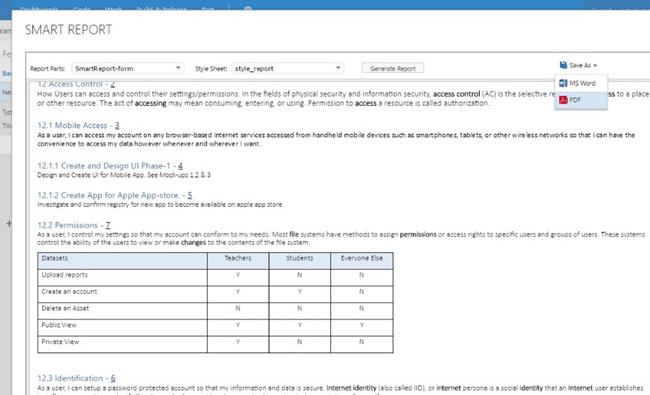Open the 12.1 Mobile Access link
This screenshot has width=650, height=395.
[78, 126]
